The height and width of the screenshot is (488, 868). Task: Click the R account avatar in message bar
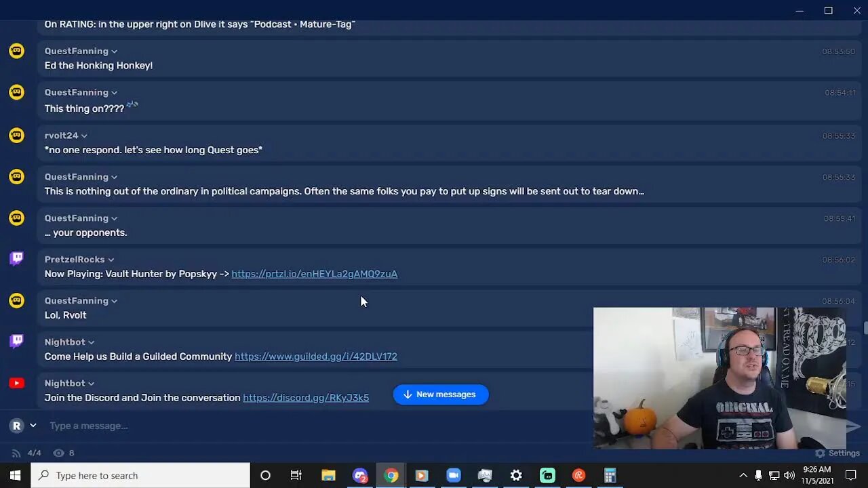pyautogui.click(x=16, y=426)
